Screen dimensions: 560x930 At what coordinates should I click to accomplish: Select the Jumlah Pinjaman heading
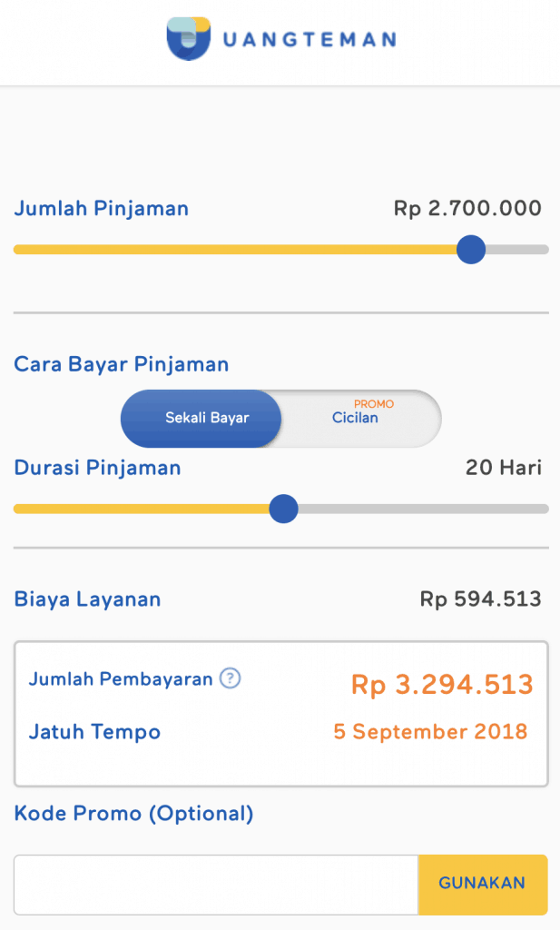102,208
